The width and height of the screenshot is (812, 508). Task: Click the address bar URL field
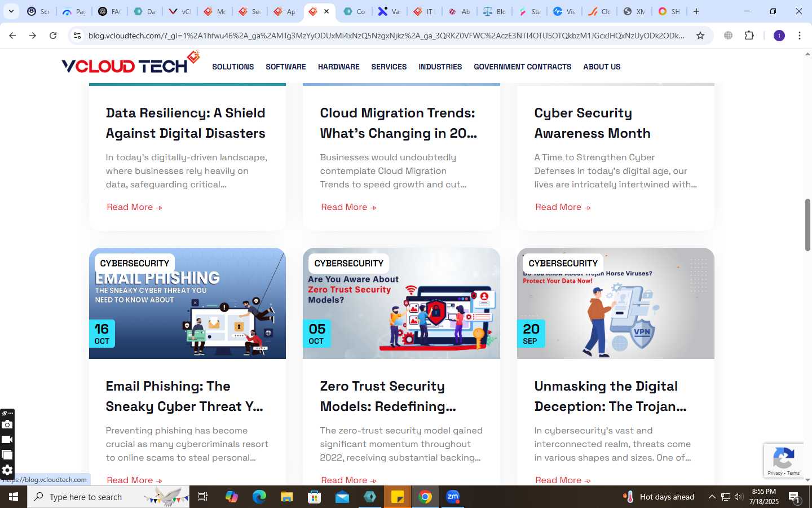[x=386, y=36]
